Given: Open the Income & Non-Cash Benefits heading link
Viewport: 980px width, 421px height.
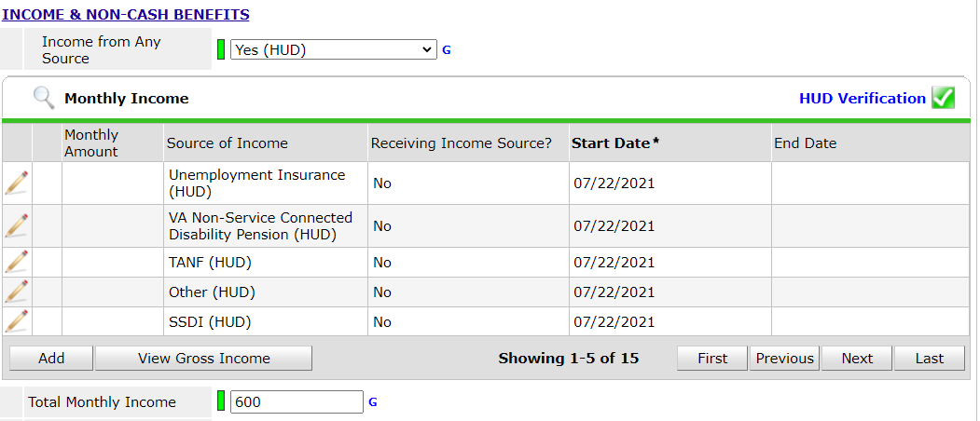Looking at the screenshot, I should (x=126, y=15).
